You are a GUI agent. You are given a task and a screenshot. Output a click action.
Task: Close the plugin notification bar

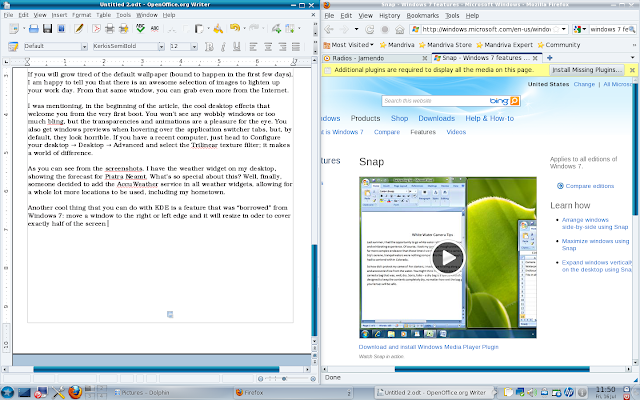[632, 70]
